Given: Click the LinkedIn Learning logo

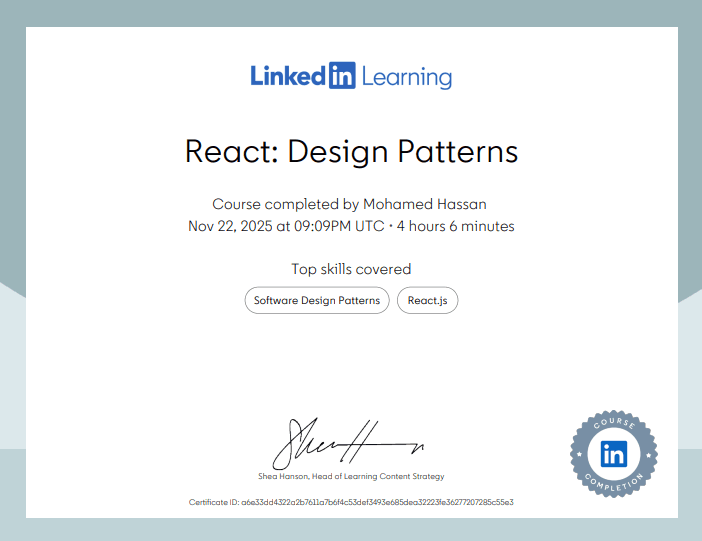Looking at the screenshot, I should [351, 76].
